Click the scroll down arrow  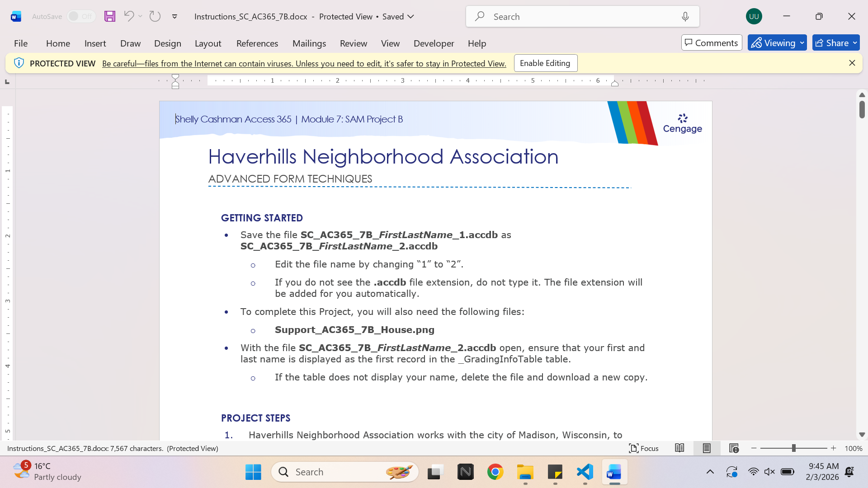862,435
